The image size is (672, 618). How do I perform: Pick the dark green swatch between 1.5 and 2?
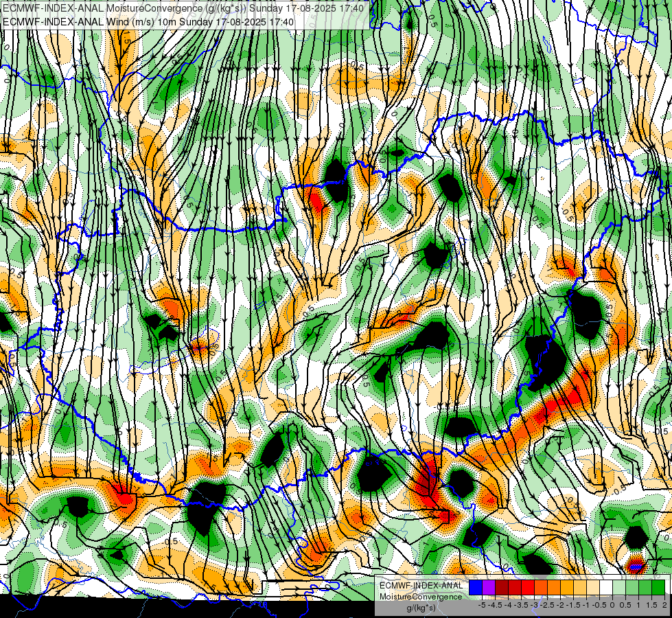click(658, 587)
